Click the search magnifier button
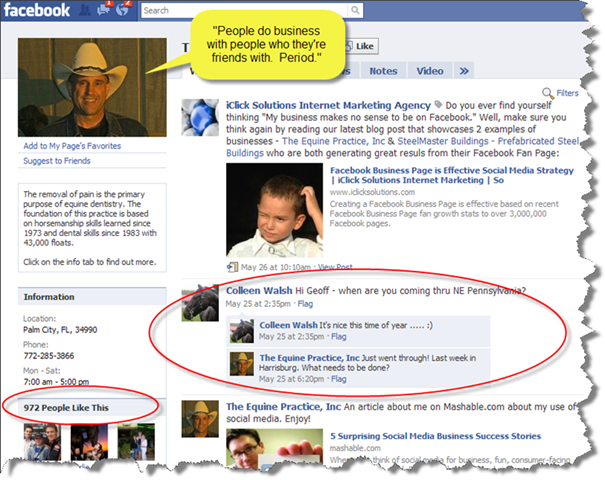This screenshot has height=480, width=605. 355,10
